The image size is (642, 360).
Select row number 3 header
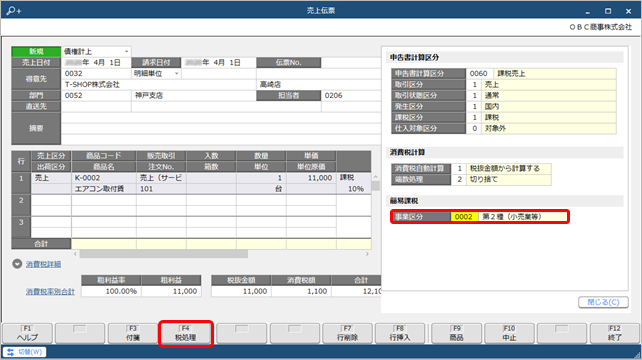[21, 227]
